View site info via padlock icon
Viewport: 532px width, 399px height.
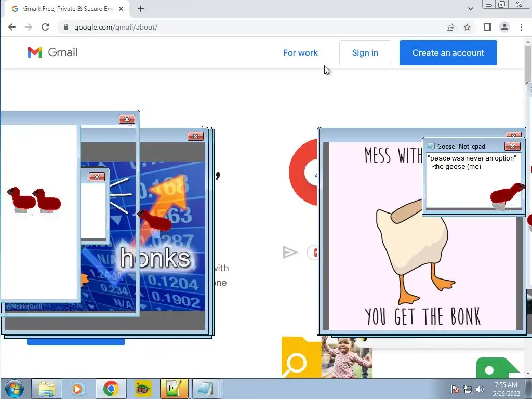pyautogui.click(x=66, y=27)
